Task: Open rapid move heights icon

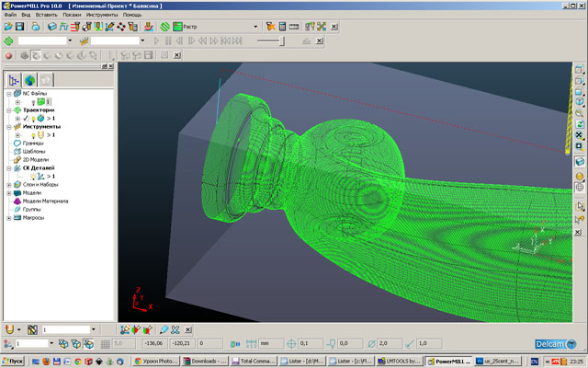Action: (75, 27)
